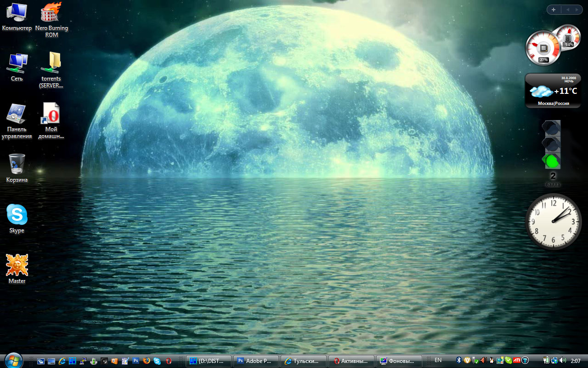Click the network connection tray icon
Image resolution: width=588 pixels, height=368 pixels.
(x=554, y=360)
